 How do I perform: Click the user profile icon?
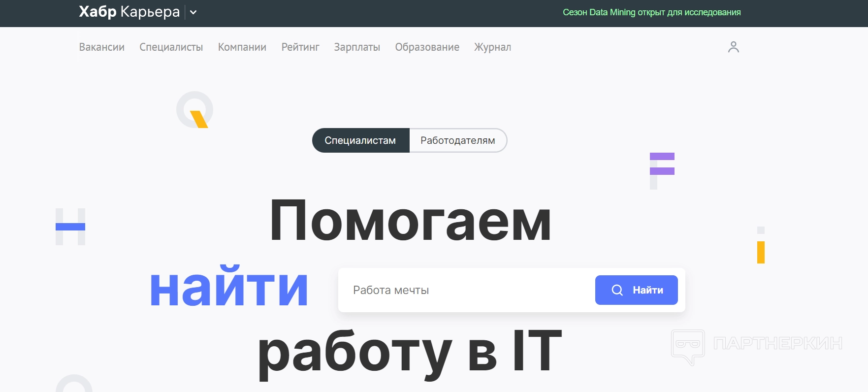click(733, 47)
